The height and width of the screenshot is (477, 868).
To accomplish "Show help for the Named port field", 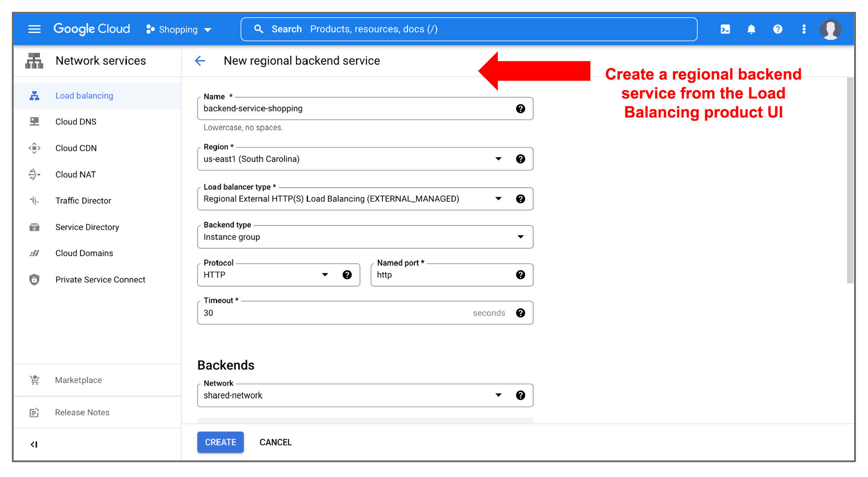I will pos(520,275).
